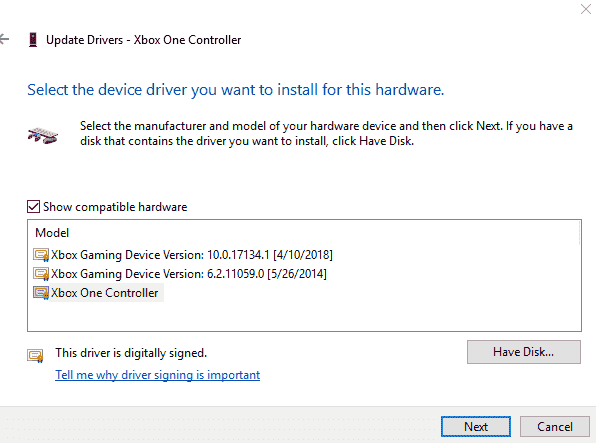This screenshot has height=443, width=596.
Task: Click the certificate icon of the 6.2.11059.0 driver
Action: [41, 274]
